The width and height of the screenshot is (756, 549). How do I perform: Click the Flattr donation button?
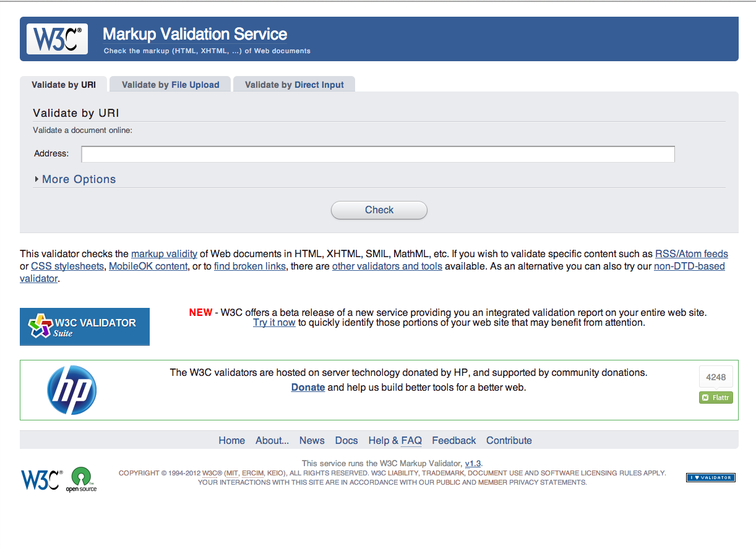(x=716, y=397)
